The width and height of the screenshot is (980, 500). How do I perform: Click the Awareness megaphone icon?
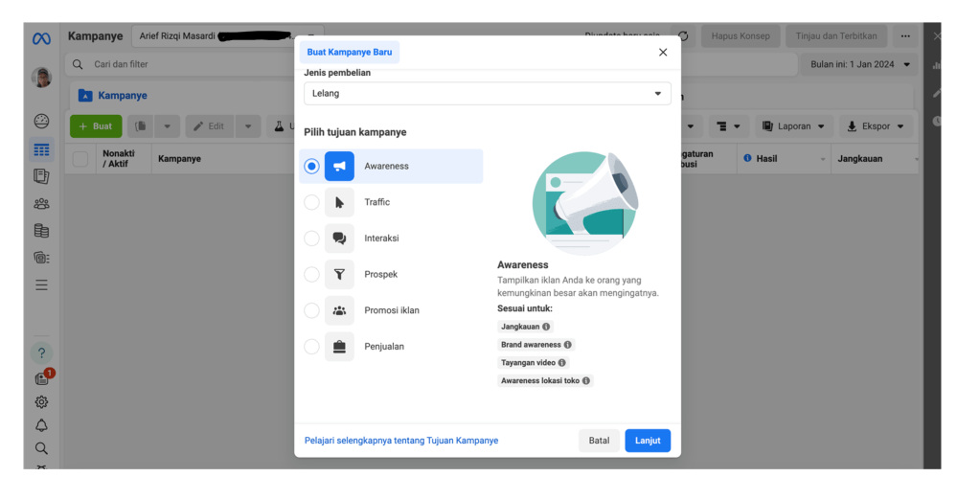click(339, 167)
